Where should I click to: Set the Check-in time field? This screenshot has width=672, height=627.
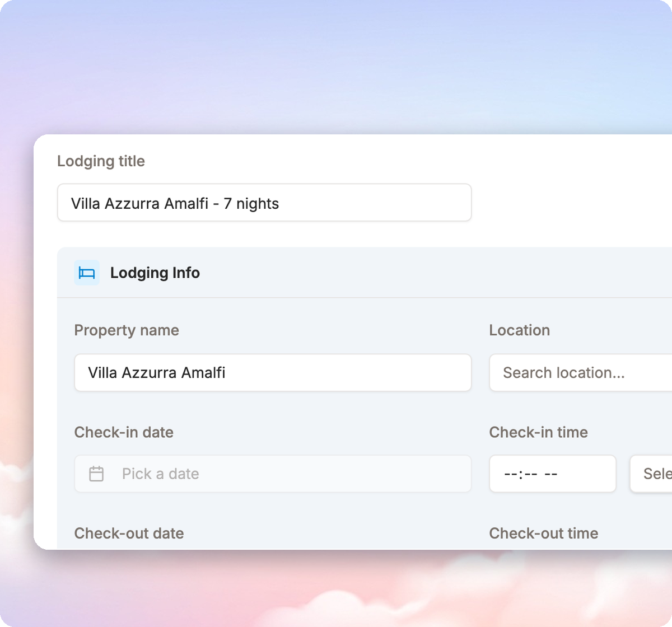(x=553, y=474)
